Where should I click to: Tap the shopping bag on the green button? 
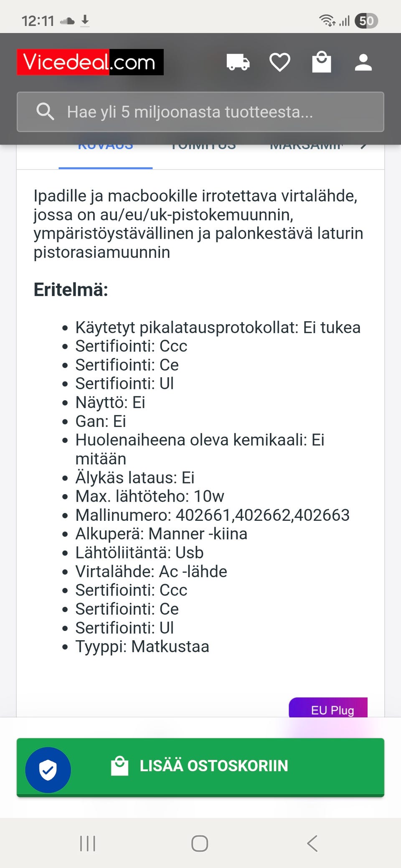[119, 765]
